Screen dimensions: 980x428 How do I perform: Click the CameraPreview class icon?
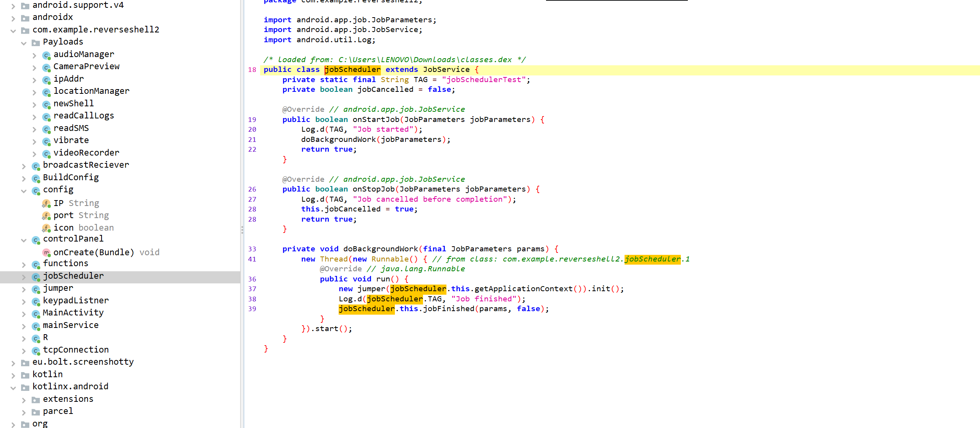click(x=46, y=68)
